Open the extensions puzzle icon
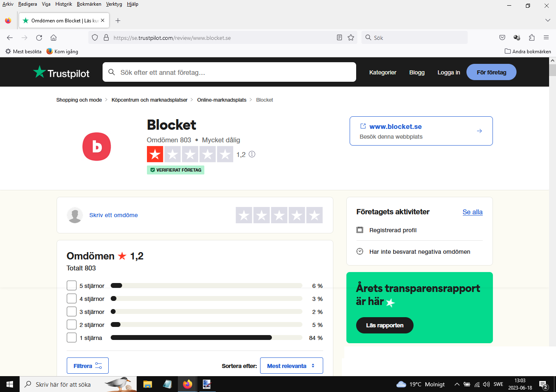The width and height of the screenshot is (556, 392). coord(532,38)
